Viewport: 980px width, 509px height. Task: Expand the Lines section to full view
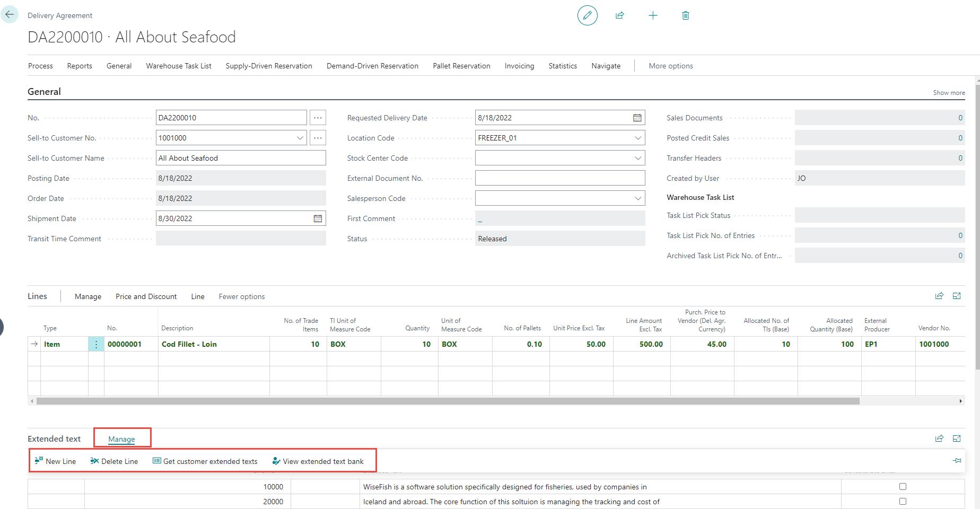click(x=957, y=296)
